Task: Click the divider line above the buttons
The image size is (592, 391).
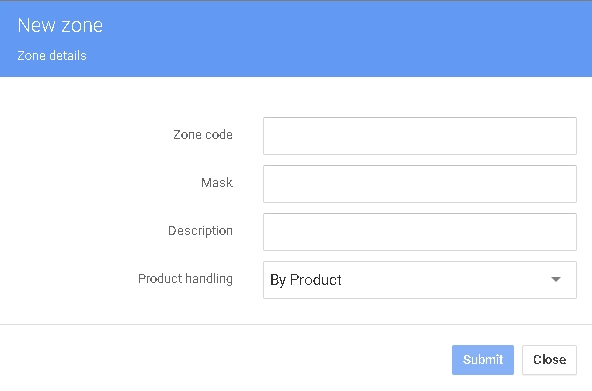Action: [296, 324]
